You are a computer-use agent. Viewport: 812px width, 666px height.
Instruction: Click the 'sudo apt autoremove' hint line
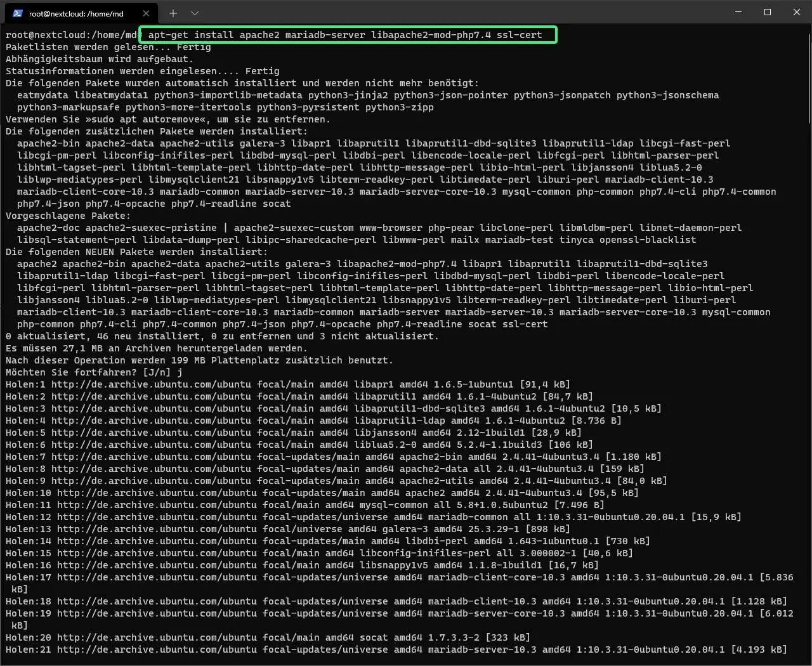[168, 119]
